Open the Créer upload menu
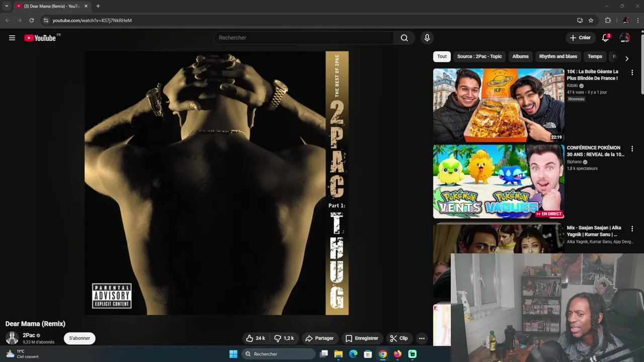 [x=580, y=38]
